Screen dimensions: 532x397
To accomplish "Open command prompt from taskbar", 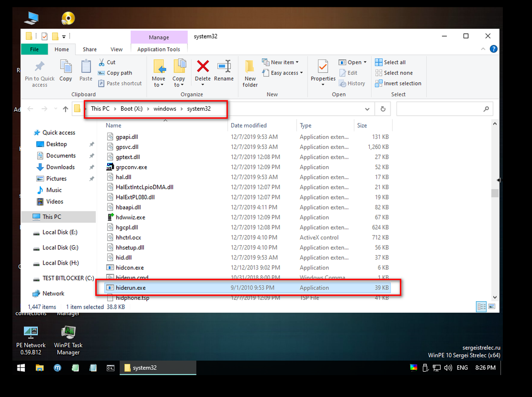I will pyautogui.click(x=111, y=368).
